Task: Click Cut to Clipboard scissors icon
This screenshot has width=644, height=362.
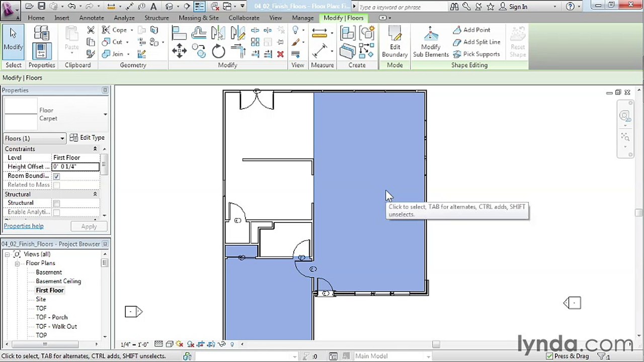Action: click(91, 30)
